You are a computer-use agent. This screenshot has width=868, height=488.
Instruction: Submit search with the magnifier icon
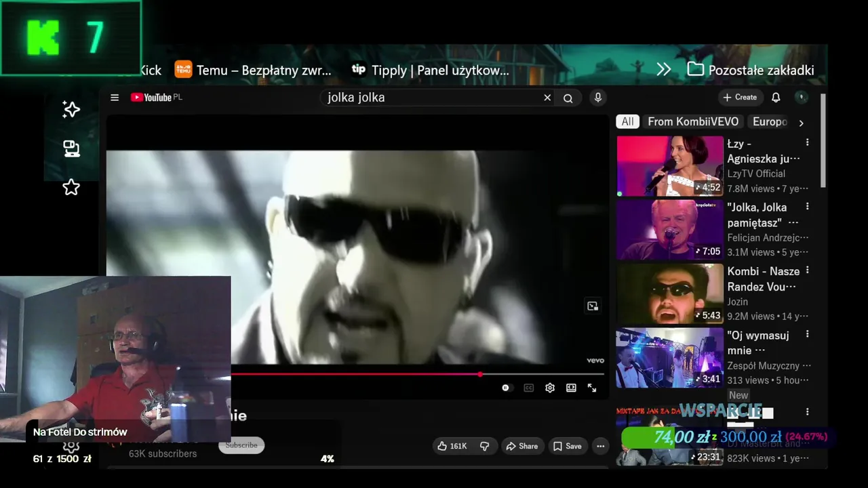click(568, 98)
